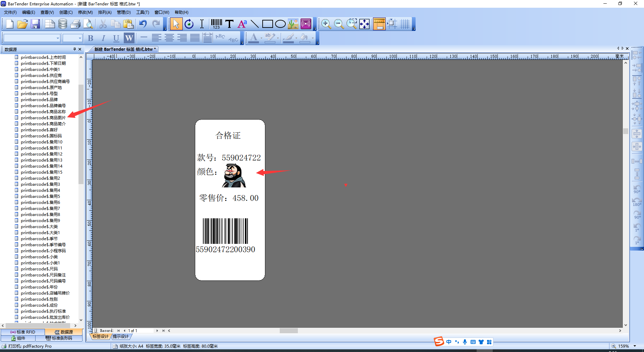
Task: Switch to the 标准条形码 panel tab
Action: point(59,338)
